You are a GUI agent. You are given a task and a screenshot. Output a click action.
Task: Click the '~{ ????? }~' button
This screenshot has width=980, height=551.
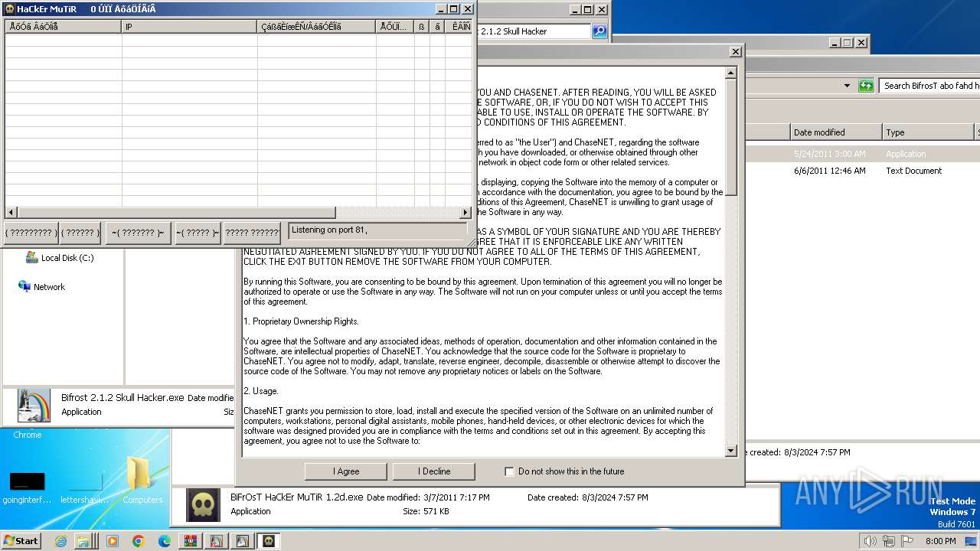coord(198,233)
